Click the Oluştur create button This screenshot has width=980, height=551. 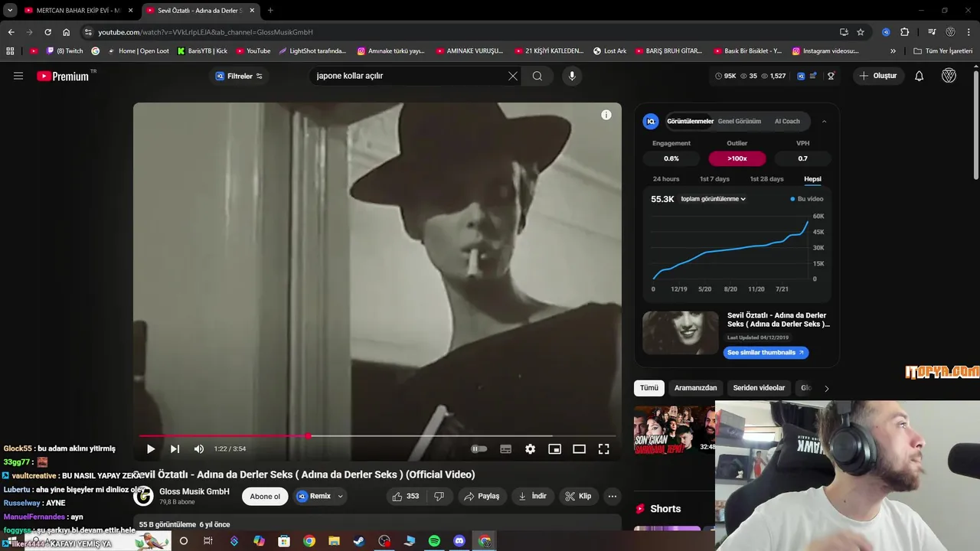coord(878,76)
